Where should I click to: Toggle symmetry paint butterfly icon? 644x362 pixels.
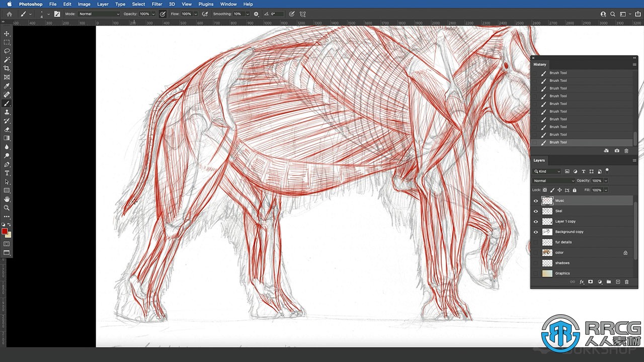(x=302, y=14)
